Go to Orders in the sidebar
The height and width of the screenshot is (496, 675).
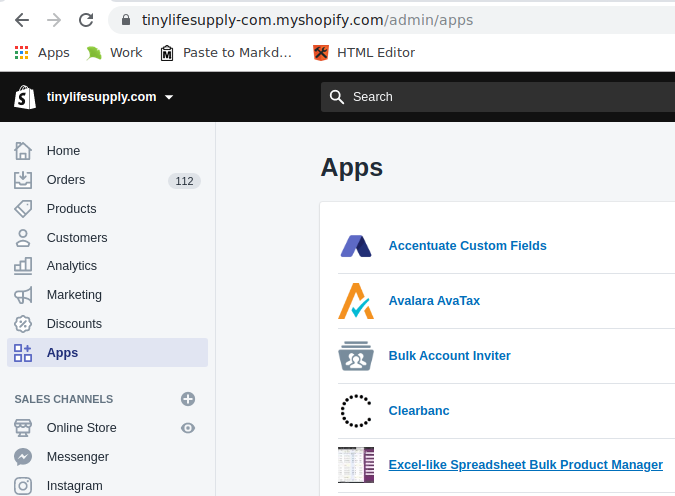point(66,180)
